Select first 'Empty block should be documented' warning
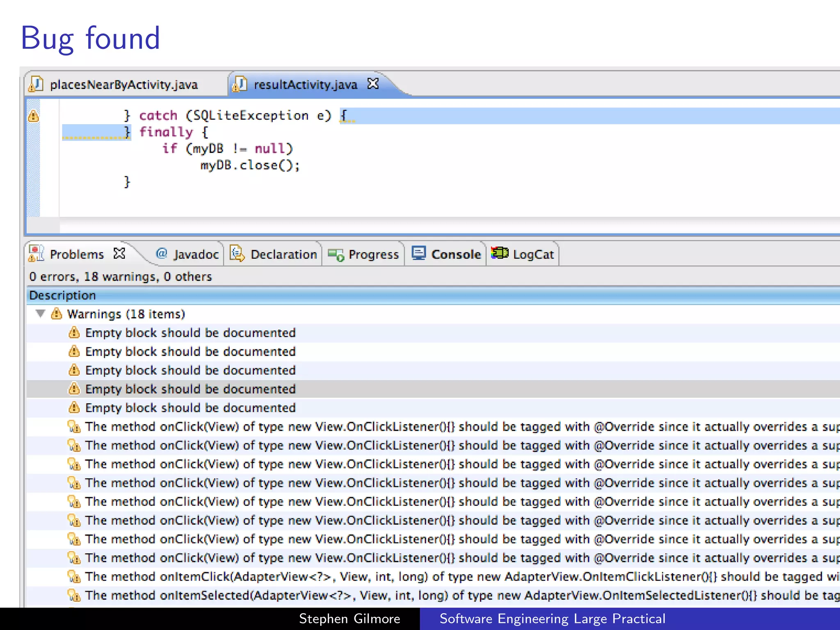This screenshot has height=630, width=840. coord(433,333)
